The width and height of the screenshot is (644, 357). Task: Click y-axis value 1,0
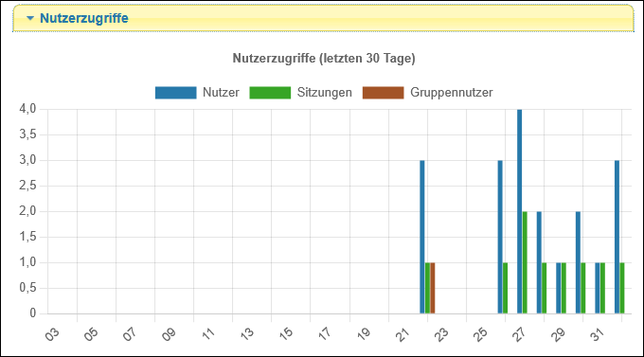click(x=27, y=262)
